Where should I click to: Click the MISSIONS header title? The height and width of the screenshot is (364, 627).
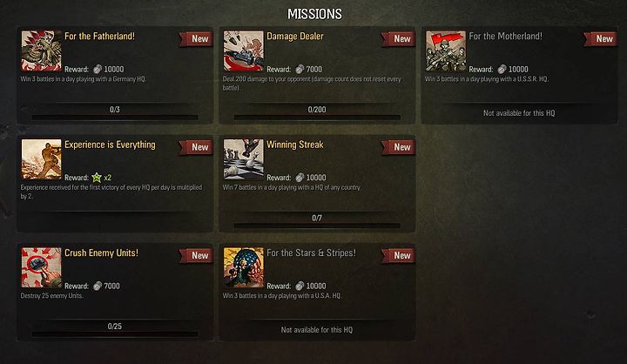coord(314,14)
